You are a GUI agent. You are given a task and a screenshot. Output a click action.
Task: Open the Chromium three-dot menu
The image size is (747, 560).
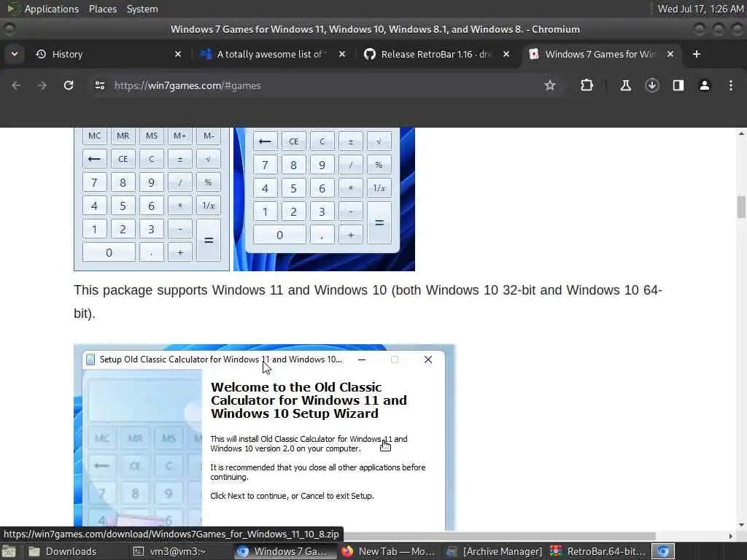[x=731, y=86]
